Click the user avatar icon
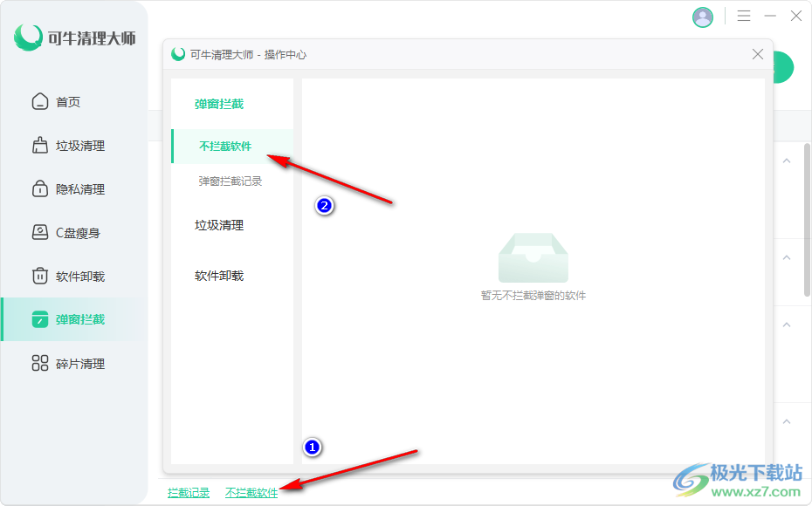This screenshot has height=506, width=812. pyautogui.click(x=703, y=17)
